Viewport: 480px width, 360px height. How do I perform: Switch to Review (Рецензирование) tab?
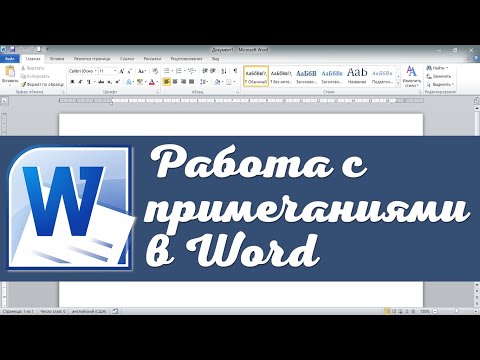(187, 59)
